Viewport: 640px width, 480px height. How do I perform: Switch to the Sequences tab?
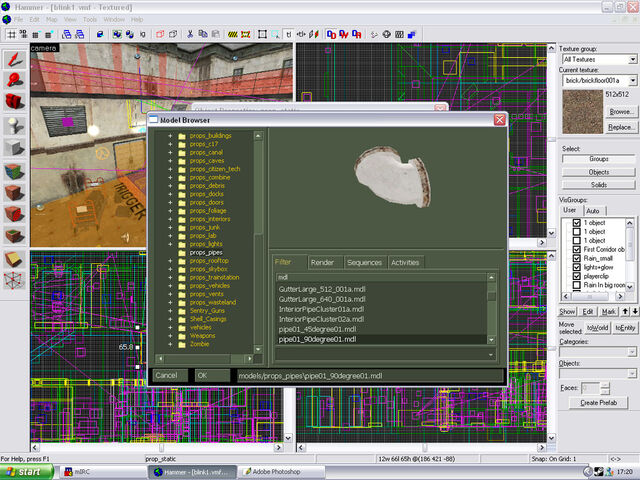(x=364, y=262)
